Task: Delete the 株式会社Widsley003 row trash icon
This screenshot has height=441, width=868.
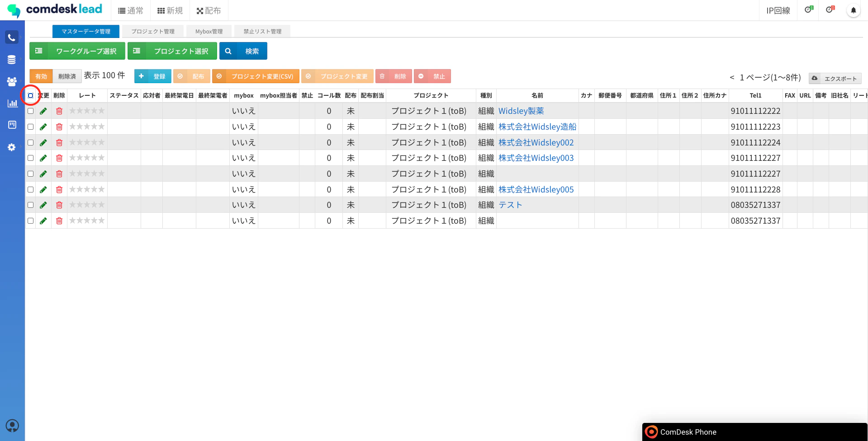Action: coord(59,158)
